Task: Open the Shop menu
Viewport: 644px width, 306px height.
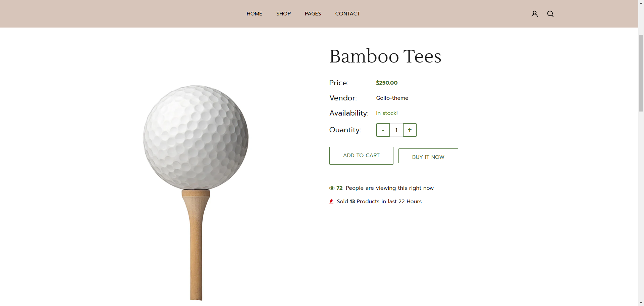Action: click(283, 14)
